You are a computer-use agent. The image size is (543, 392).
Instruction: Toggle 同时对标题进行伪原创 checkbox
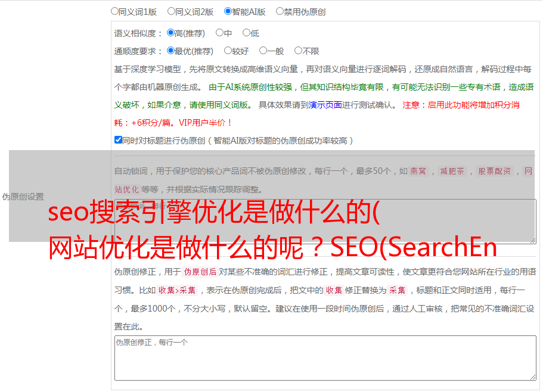(118, 140)
